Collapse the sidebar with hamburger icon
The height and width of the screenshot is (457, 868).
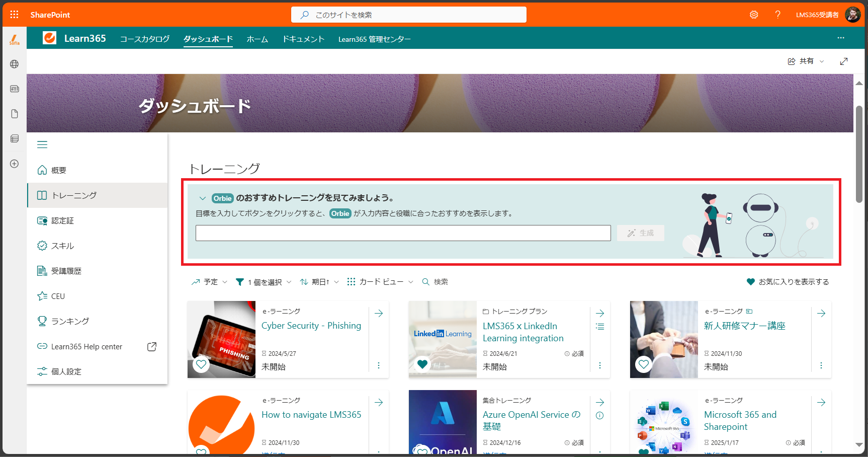42,145
